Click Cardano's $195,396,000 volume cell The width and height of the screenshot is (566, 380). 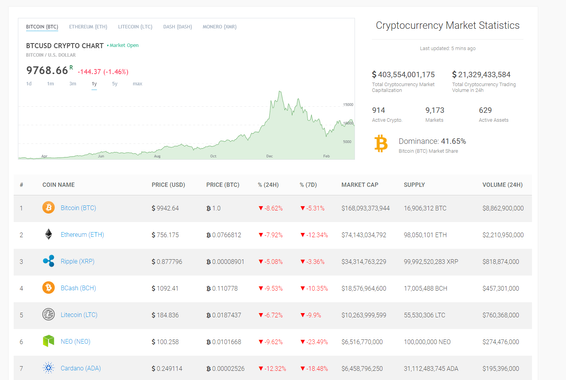coord(501,368)
